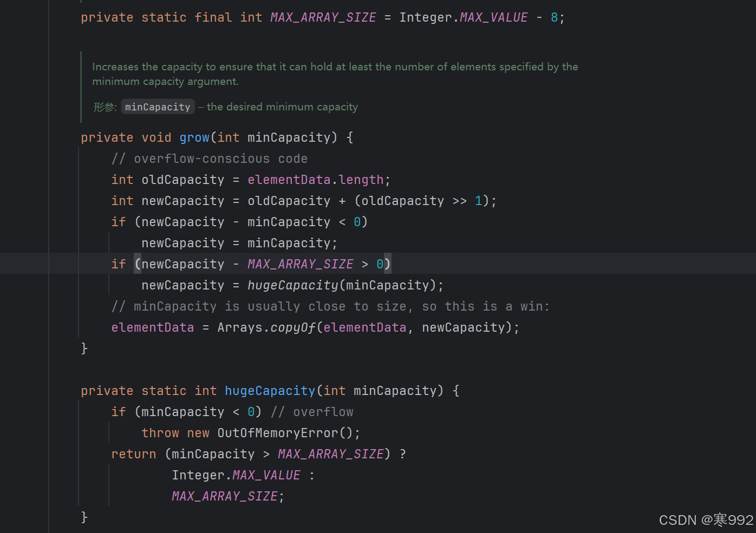Click the closing brace of grow method
Image resolution: width=756 pixels, height=533 pixels.
point(84,348)
